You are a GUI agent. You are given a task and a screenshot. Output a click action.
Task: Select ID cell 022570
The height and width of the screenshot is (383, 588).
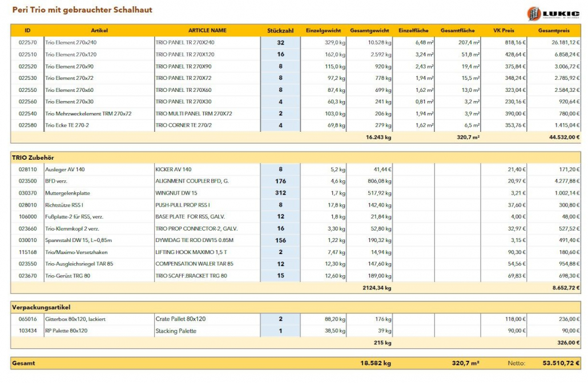point(27,43)
